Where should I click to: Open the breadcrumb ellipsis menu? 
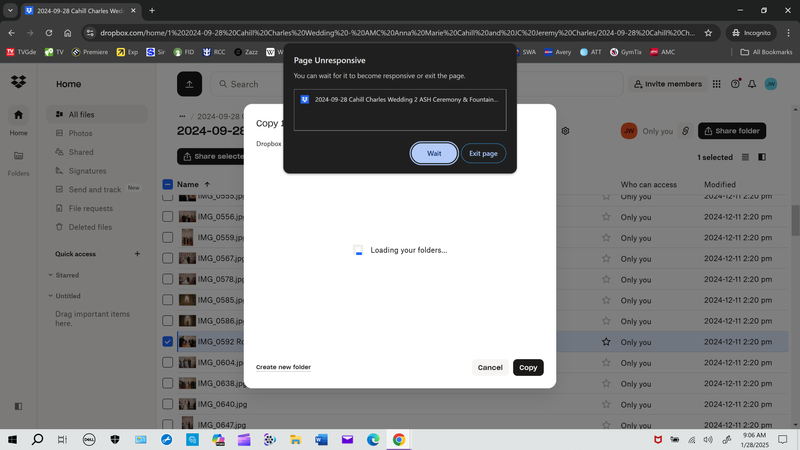(x=182, y=116)
